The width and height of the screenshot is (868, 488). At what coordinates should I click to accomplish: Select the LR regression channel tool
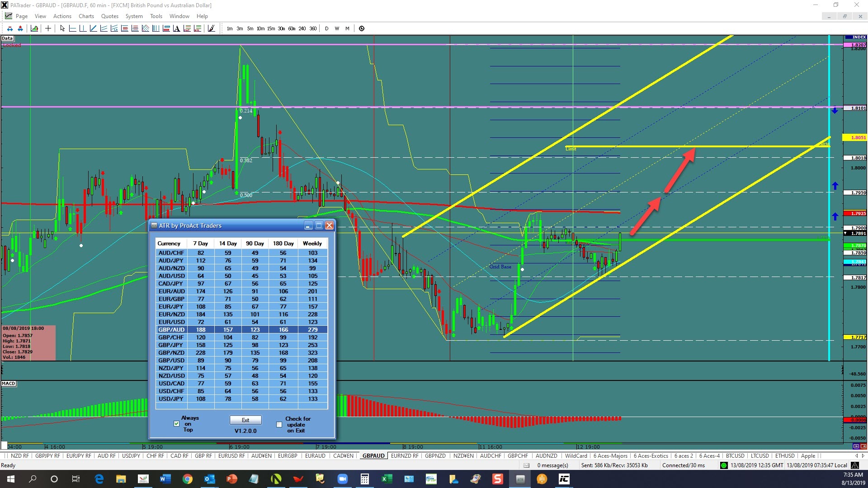click(114, 28)
